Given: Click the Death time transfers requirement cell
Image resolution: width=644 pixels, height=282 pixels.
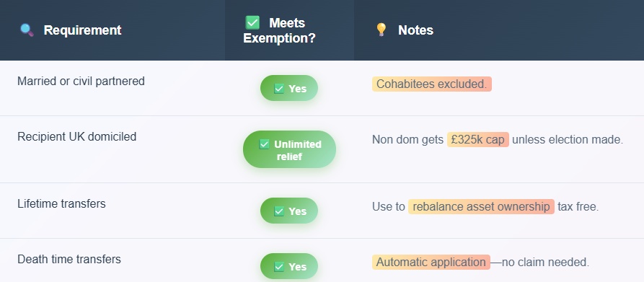Looking at the screenshot, I should tap(113, 260).
